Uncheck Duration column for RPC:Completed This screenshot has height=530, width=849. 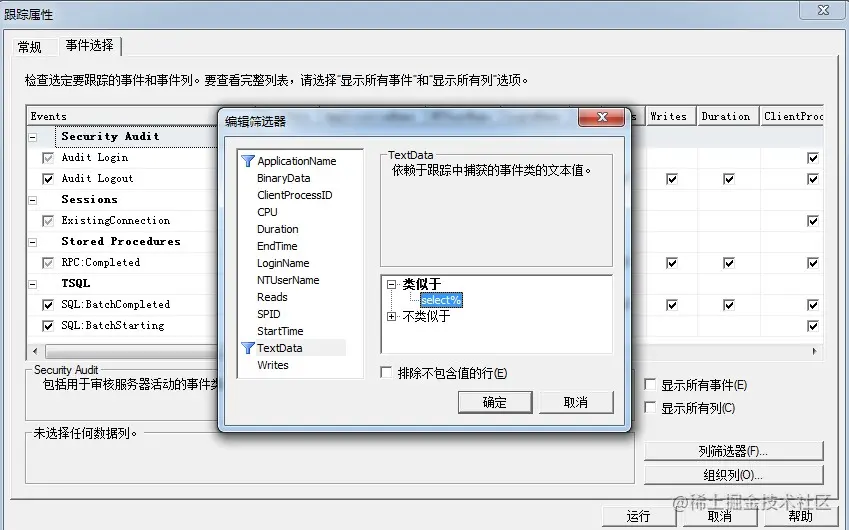click(729, 263)
